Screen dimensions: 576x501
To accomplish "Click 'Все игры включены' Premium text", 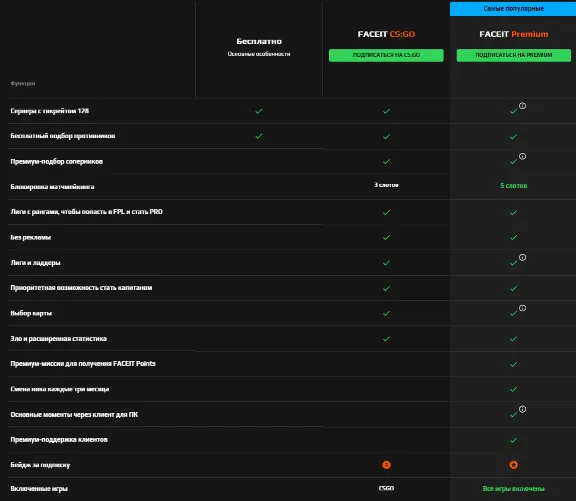I will click(514, 489).
